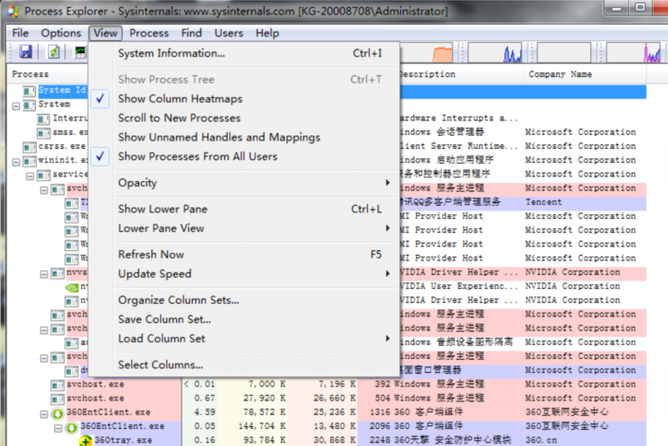The width and height of the screenshot is (668, 446).
Task: Choose Select Columns... from View menu
Action: [160, 365]
